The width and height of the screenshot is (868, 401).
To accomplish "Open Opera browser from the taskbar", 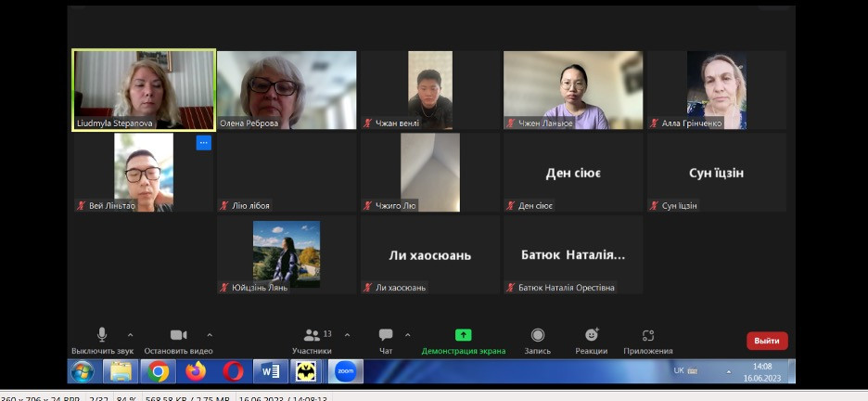I will pos(233,371).
